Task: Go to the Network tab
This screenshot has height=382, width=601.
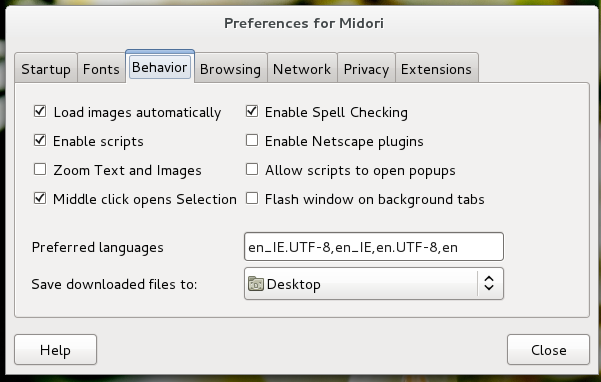Action: point(302,69)
